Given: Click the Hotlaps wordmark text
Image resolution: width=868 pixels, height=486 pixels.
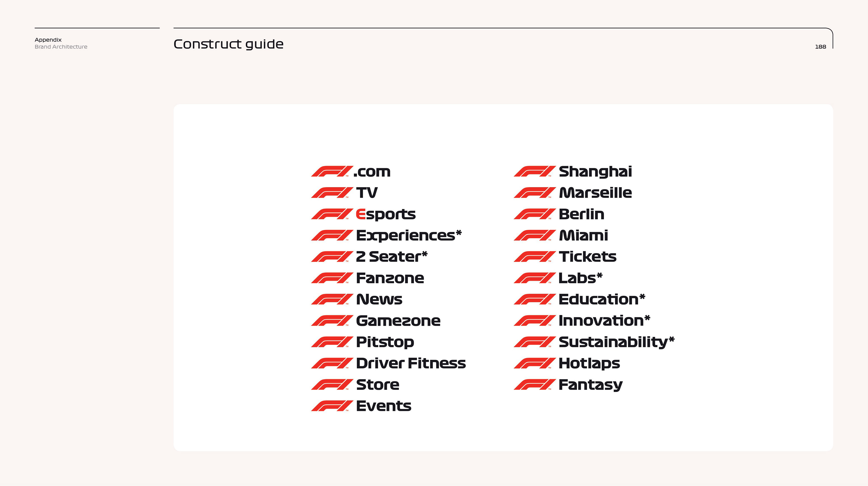Looking at the screenshot, I should (589, 363).
